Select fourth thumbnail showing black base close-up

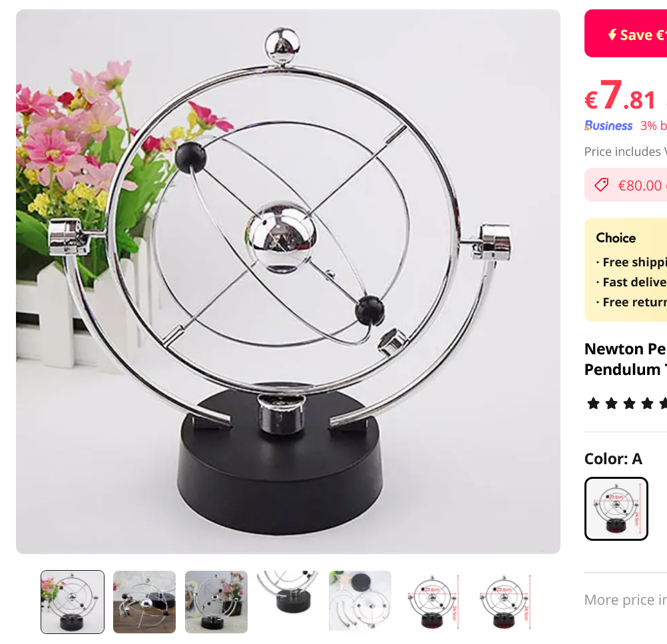pos(288,602)
